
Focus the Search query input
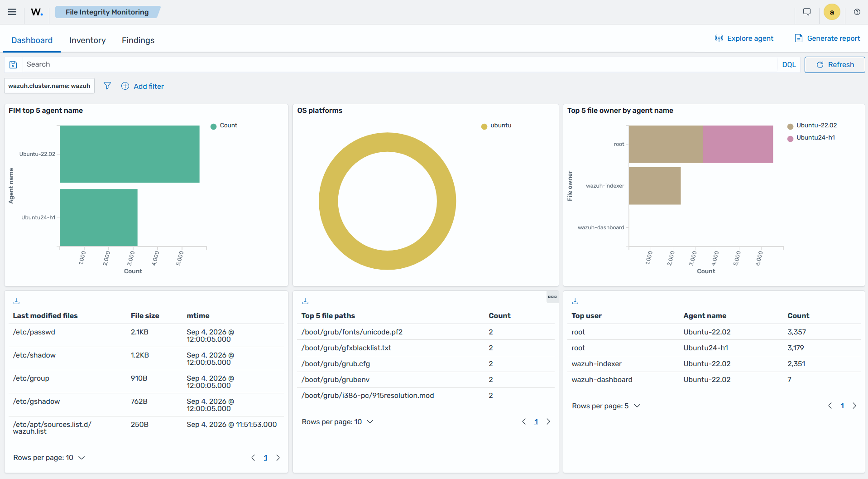[400, 65]
